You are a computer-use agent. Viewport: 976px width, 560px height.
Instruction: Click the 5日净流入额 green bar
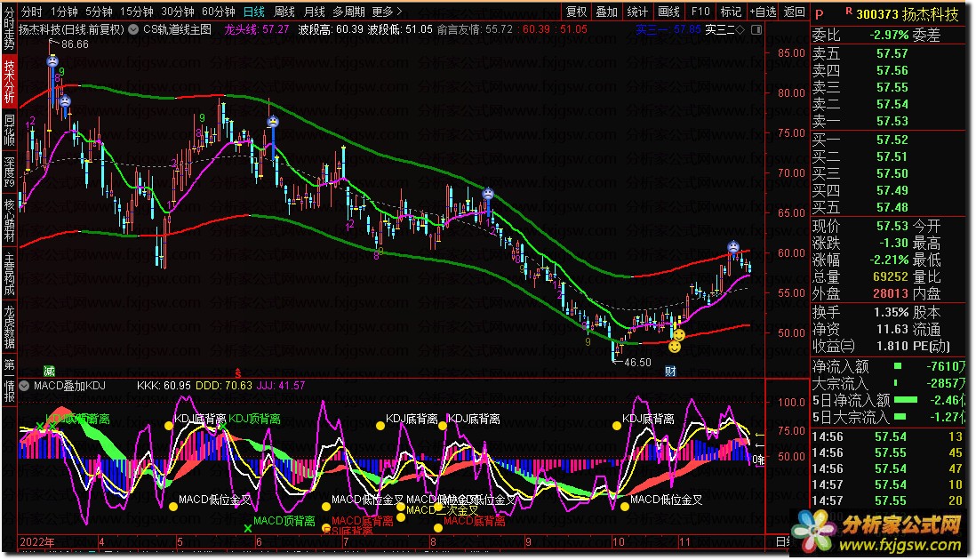[x=906, y=400]
